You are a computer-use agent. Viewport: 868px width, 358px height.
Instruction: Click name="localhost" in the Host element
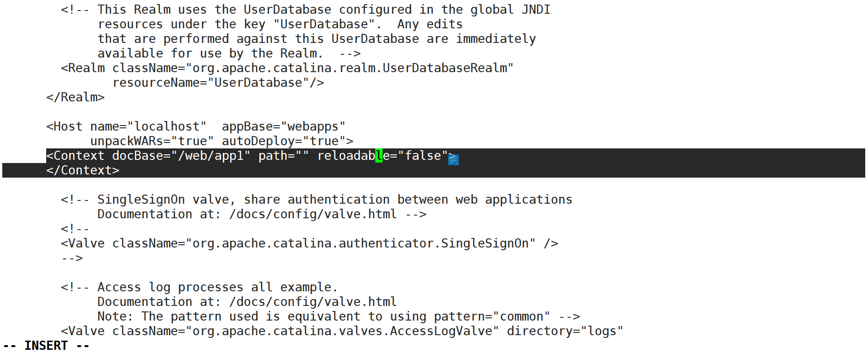(148, 126)
